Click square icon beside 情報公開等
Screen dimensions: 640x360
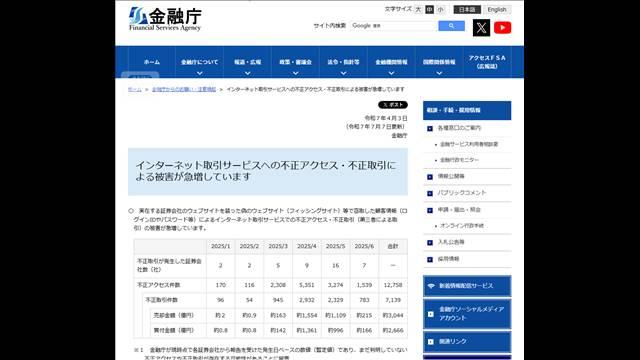click(430, 177)
